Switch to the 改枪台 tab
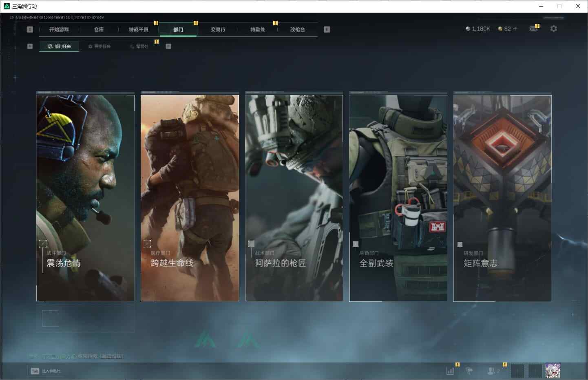Image resolution: width=588 pixels, height=380 pixels. pos(298,29)
